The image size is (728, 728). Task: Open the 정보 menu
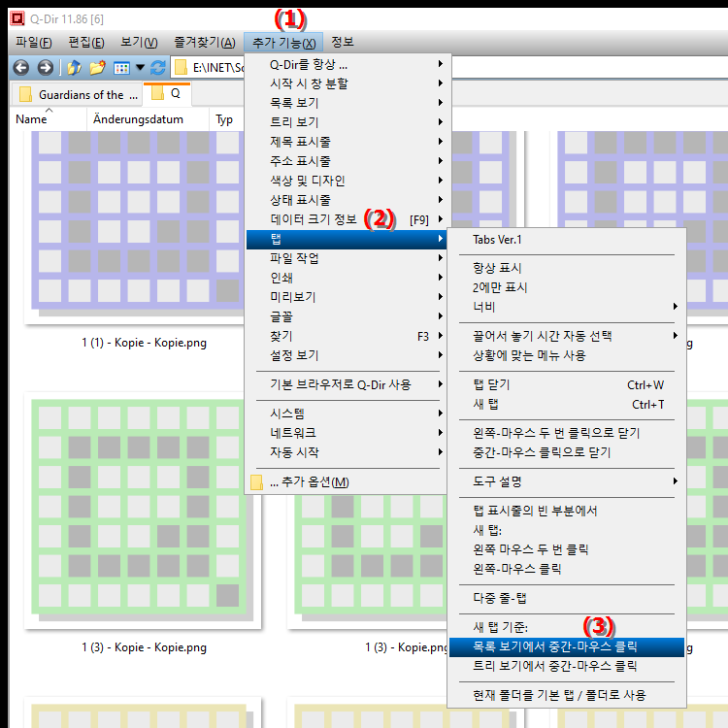coord(343,43)
